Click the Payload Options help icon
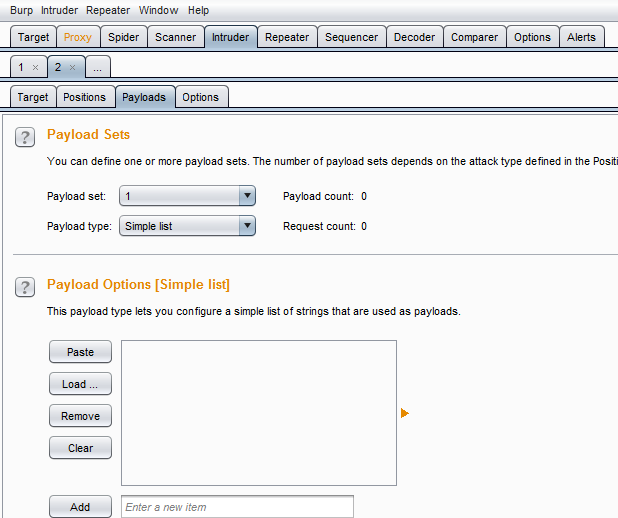Screen dimensions: 618x518 (25, 287)
